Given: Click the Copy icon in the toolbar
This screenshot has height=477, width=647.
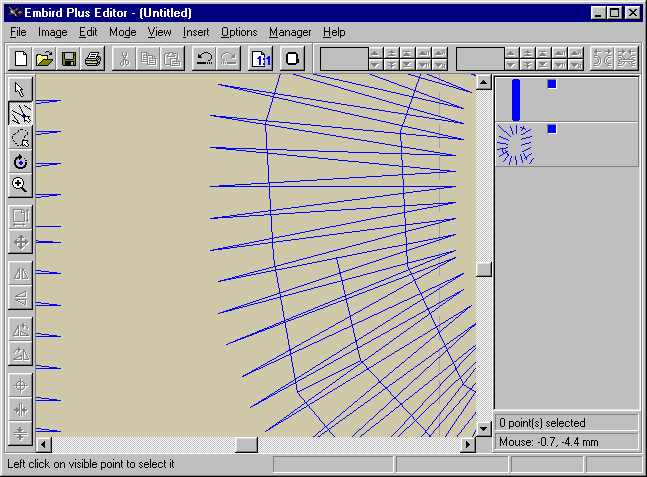Looking at the screenshot, I should point(148,59).
